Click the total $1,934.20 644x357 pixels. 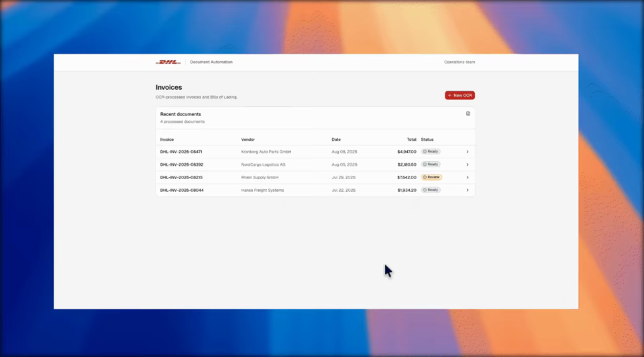[x=407, y=190]
